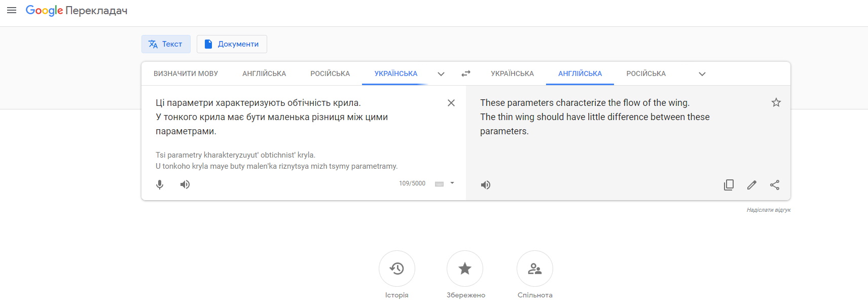Swap source and target languages
868x302 pixels.
(466, 73)
